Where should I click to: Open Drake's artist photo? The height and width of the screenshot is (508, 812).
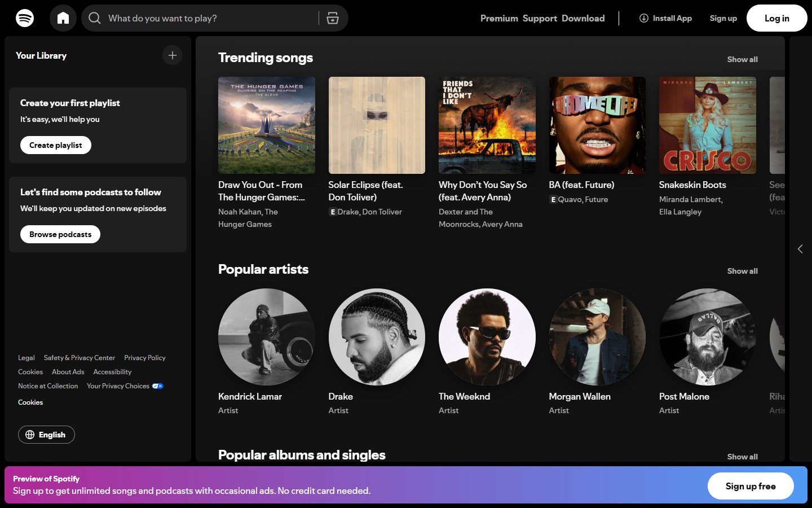(x=377, y=337)
